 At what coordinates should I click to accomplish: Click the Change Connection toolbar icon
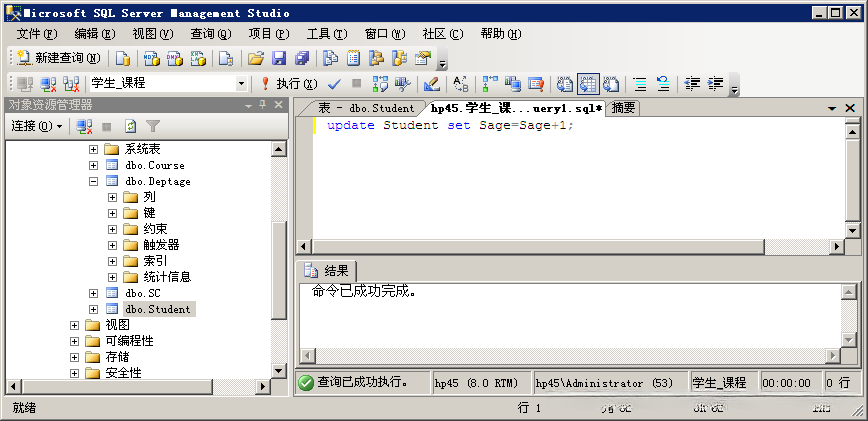(71, 84)
